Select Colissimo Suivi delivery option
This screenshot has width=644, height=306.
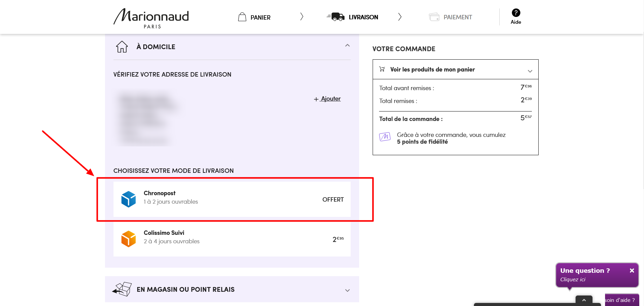[x=232, y=239]
